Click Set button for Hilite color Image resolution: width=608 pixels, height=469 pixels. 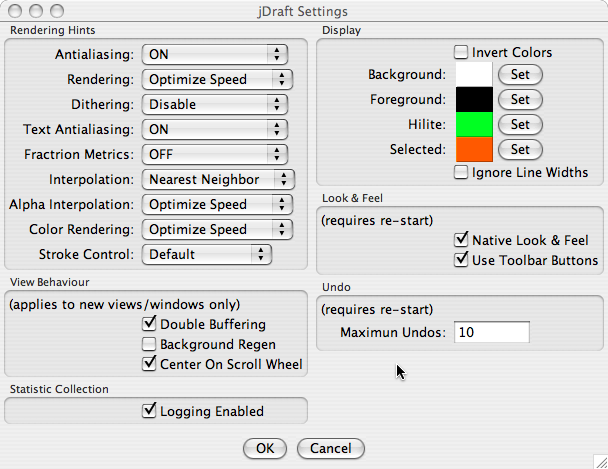[520, 124]
